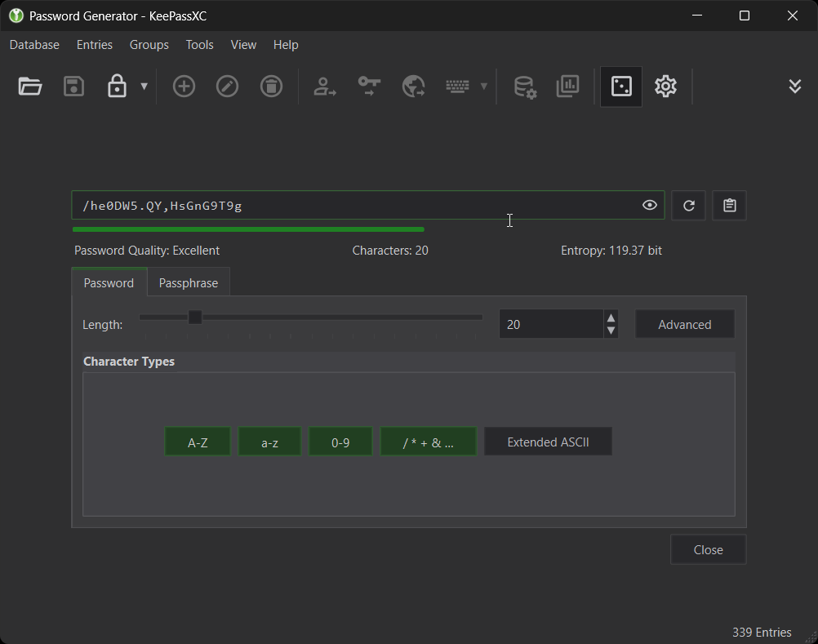Copy username with the person icon
Viewport: 818px width, 644px height.
(324, 86)
